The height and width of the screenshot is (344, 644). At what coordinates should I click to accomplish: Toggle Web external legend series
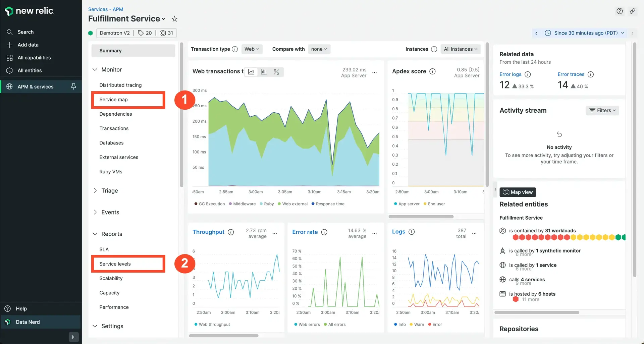pos(292,204)
